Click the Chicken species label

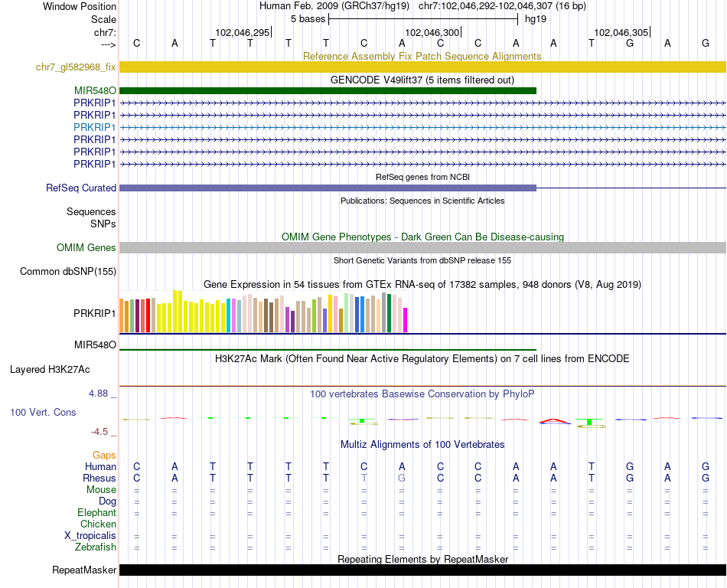tap(98, 524)
